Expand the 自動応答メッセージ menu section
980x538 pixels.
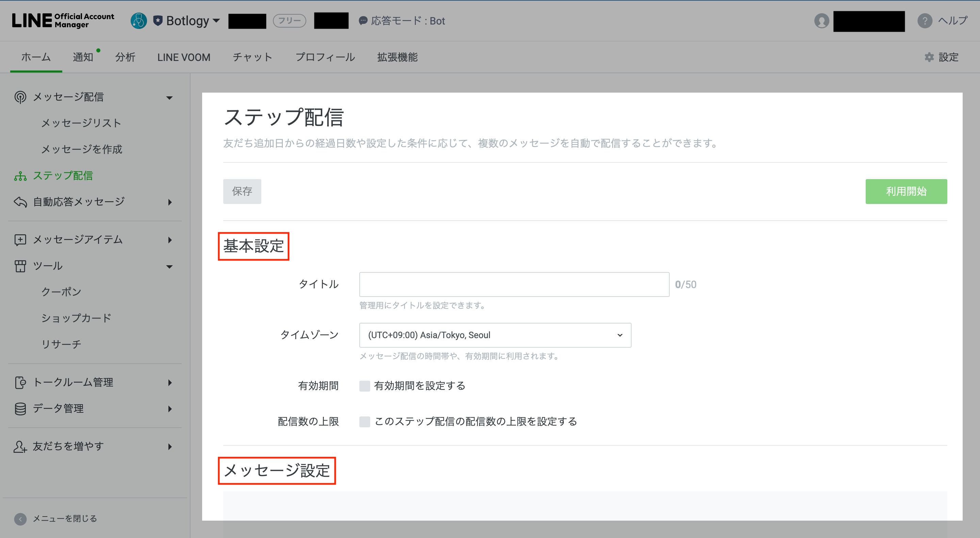pyautogui.click(x=170, y=202)
